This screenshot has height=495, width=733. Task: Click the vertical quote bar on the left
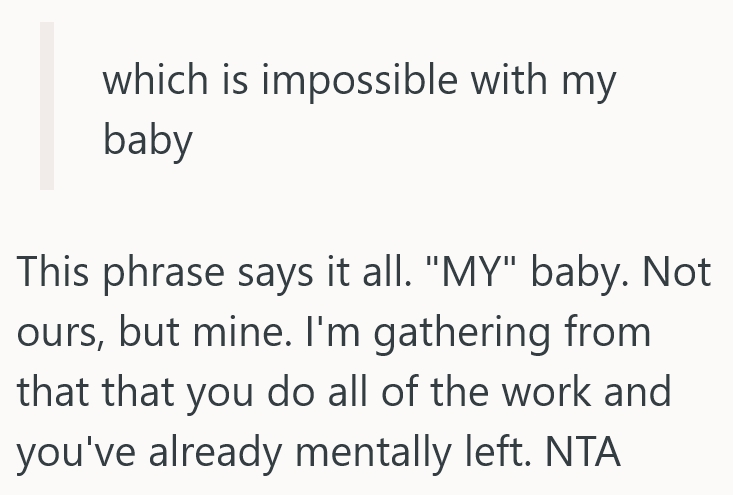(47, 107)
